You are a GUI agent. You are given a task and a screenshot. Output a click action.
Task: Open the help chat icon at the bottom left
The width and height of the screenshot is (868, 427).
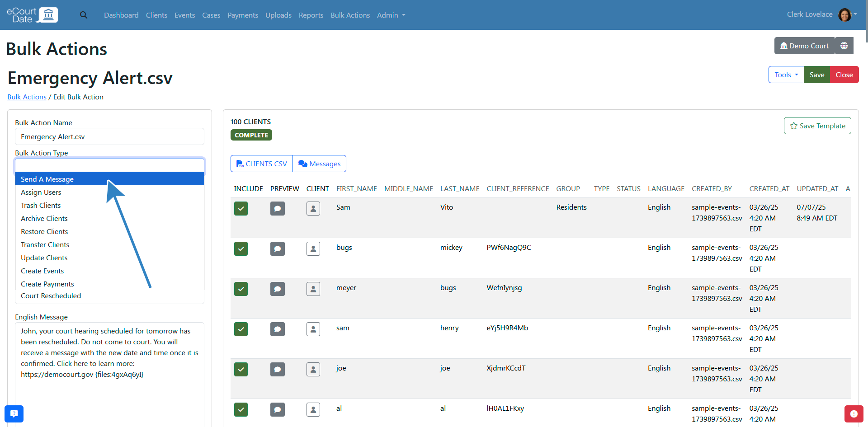[14, 413]
